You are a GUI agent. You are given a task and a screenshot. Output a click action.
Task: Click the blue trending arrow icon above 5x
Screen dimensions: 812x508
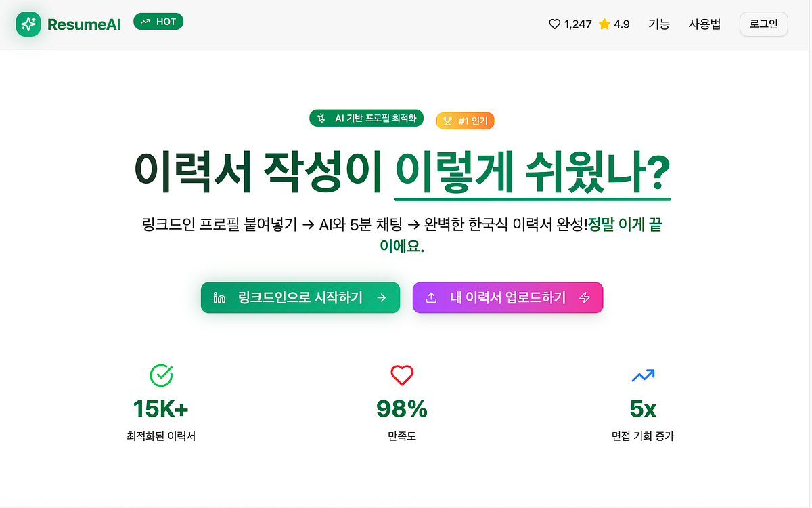643,375
